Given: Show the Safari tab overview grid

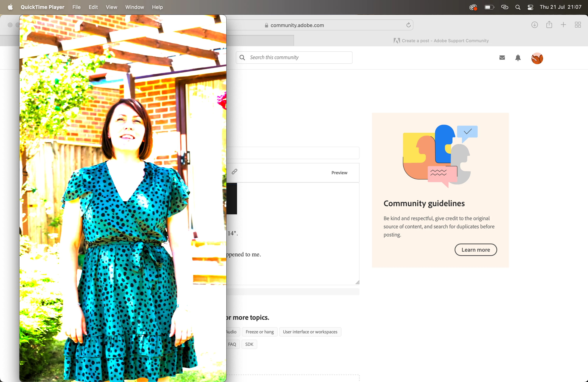Looking at the screenshot, I should tap(578, 25).
